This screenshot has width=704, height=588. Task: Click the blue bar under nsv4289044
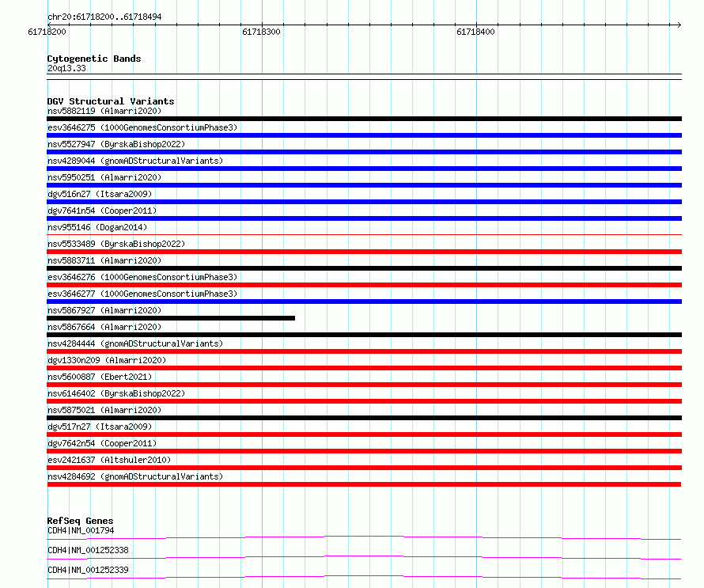364,169
